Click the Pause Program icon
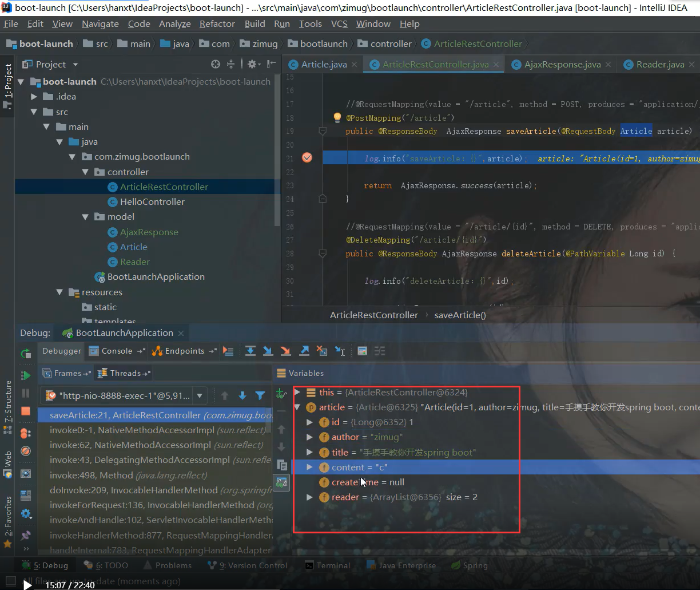The image size is (700, 590). pyautogui.click(x=26, y=393)
